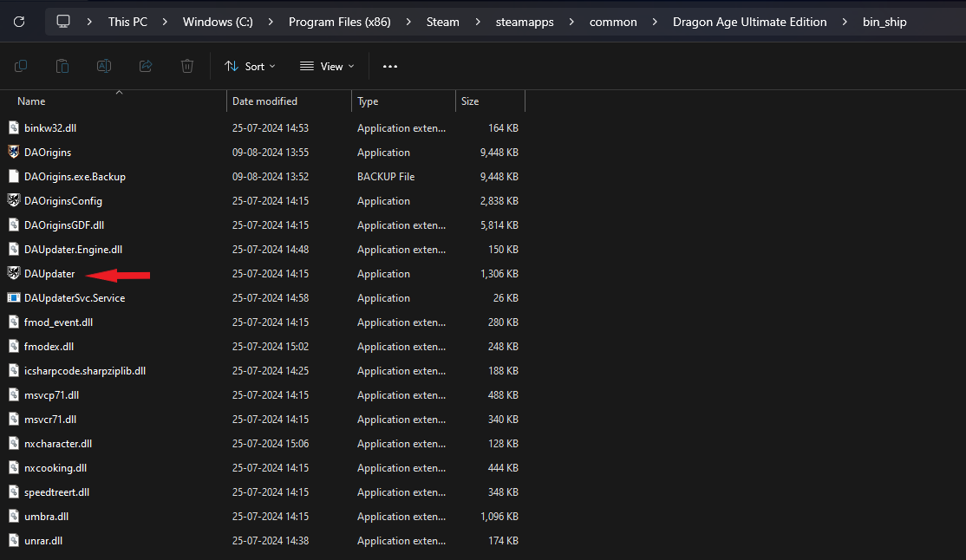Open the Sort dropdown menu

[x=250, y=66]
